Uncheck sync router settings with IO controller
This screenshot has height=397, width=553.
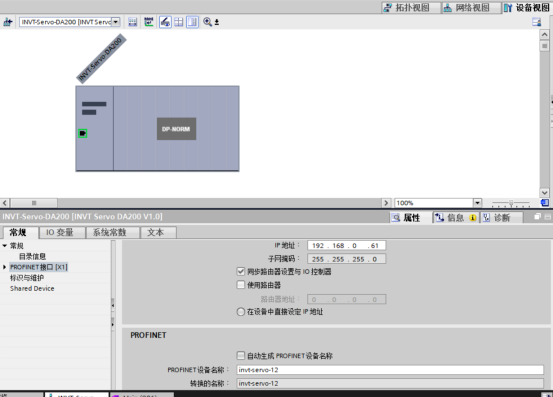pyautogui.click(x=241, y=271)
